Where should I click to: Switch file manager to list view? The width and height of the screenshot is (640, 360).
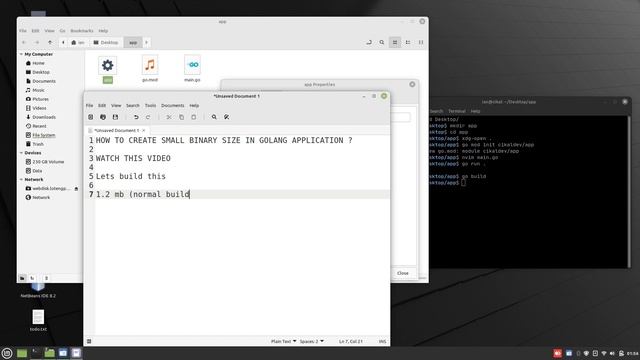[x=408, y=42]
